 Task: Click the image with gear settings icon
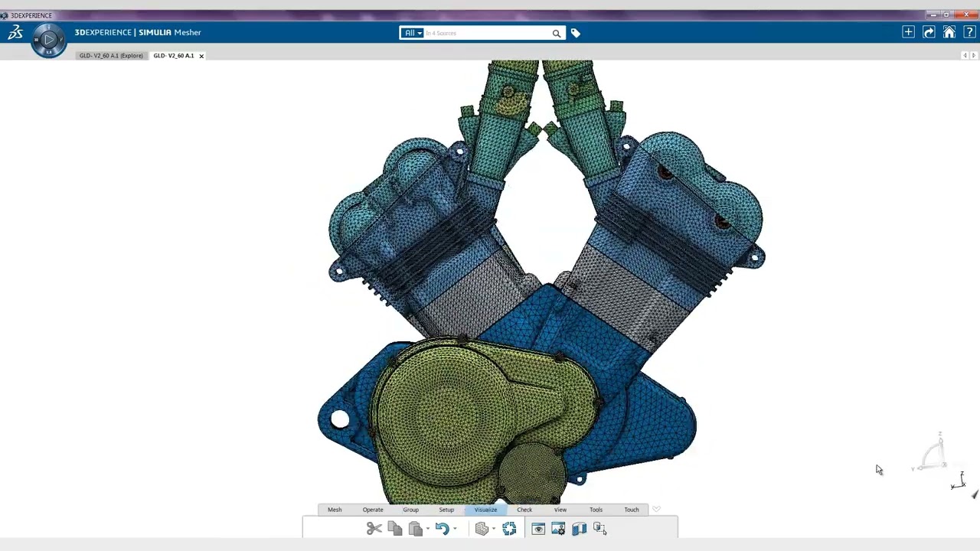(558, 529)
